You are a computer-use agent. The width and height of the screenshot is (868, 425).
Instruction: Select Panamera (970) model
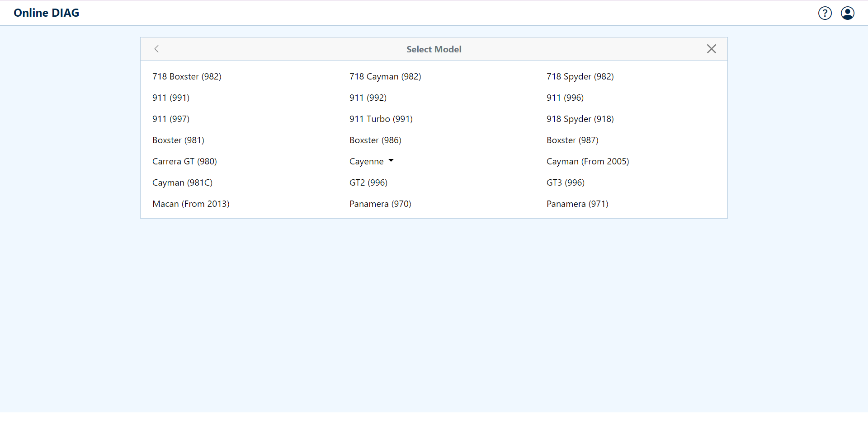pyautogui.click(x=380, y=204)
